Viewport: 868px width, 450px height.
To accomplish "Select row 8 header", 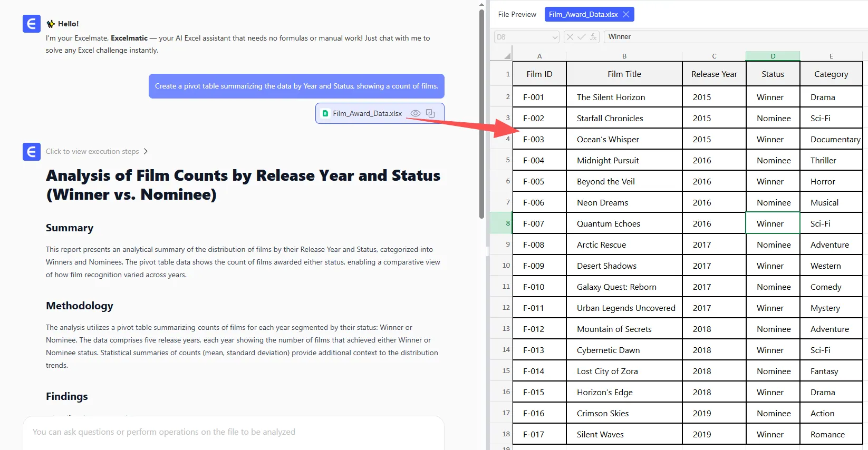I will (501, 223).
